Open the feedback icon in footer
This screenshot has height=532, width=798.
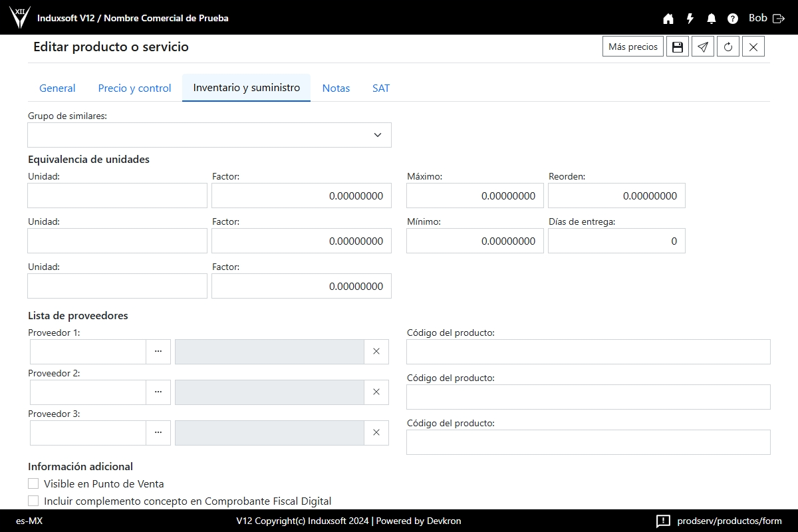pos(663,521)
